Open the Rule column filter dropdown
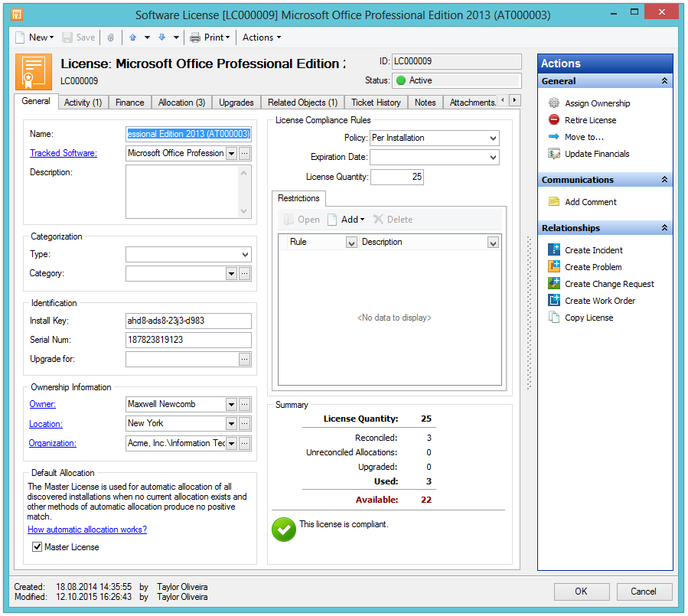 (x=351, y=243)
